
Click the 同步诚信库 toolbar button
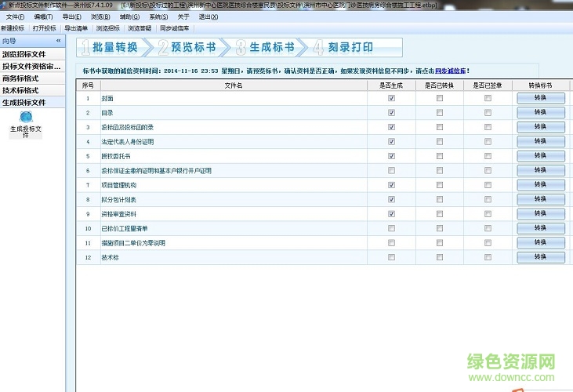click(x=174, y=28)
